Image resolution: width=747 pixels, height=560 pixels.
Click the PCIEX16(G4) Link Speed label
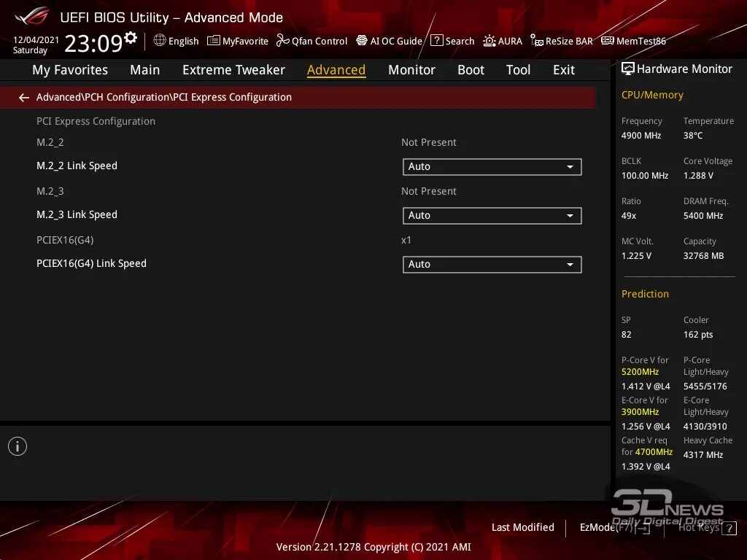[x=91, y=263]
